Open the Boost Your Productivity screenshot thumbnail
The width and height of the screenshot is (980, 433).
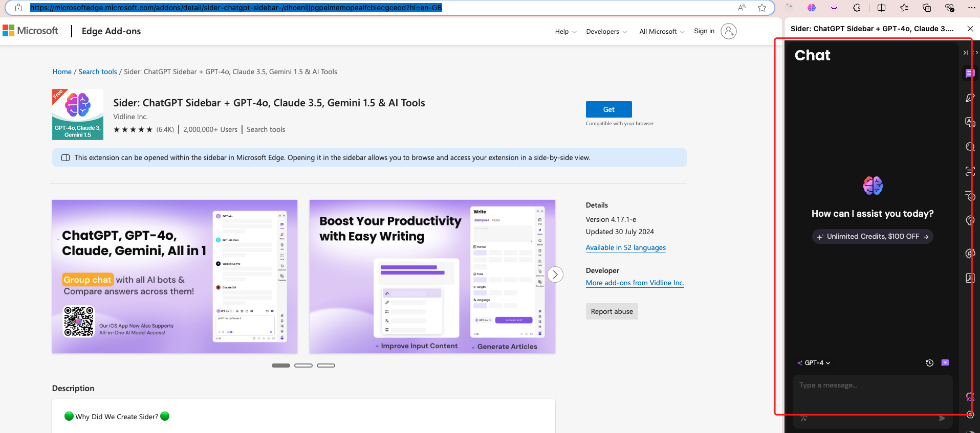coord(432,277)
